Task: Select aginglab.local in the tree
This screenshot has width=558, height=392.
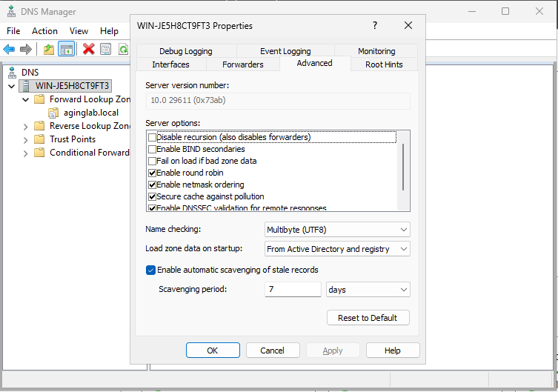Action: pyautogui.click(x=91, y=113)
